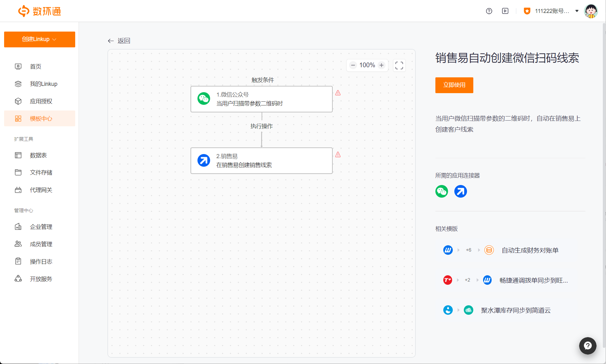Click the 所需的应用连接器 heading

[x=458, y=176]
